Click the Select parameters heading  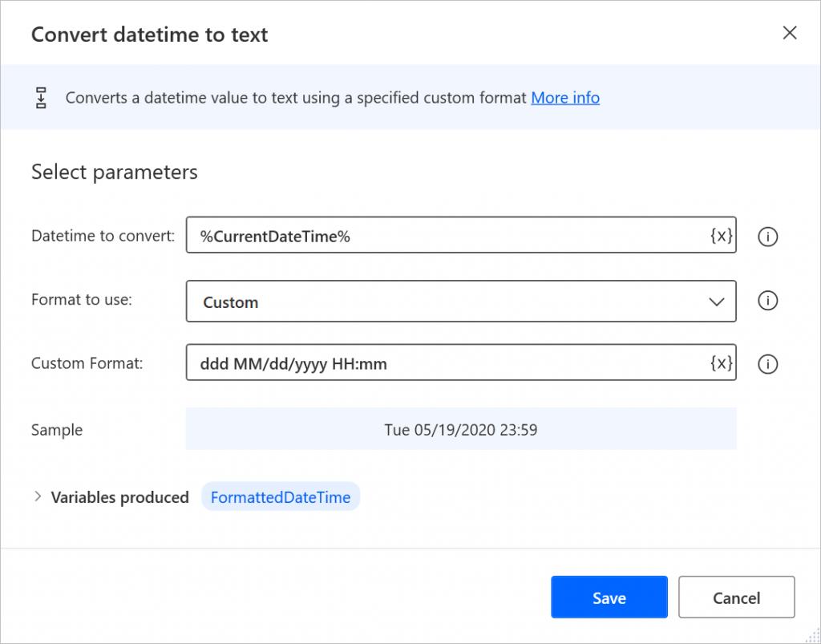tap(114, 172)
